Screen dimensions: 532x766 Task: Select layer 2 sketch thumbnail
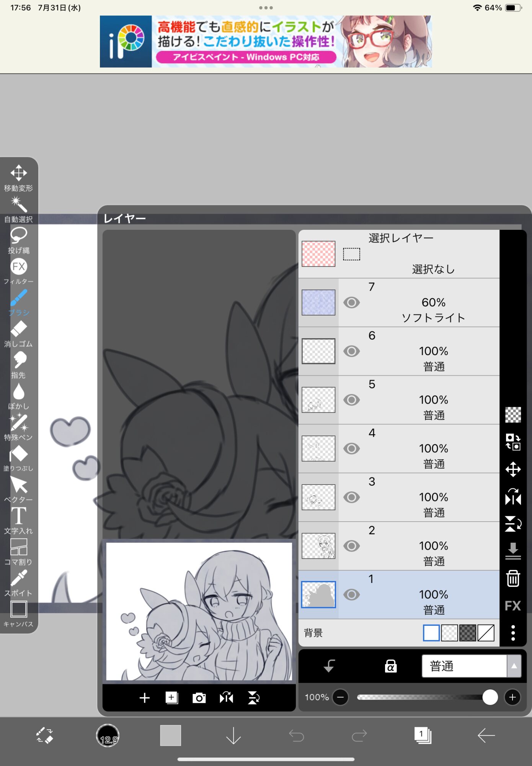[x=318, y=546]
